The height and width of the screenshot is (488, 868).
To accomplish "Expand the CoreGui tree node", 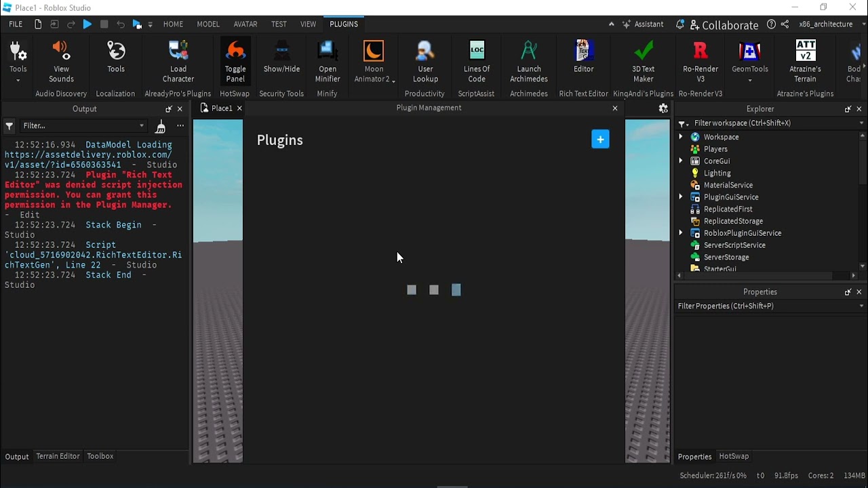I will 681,161.
